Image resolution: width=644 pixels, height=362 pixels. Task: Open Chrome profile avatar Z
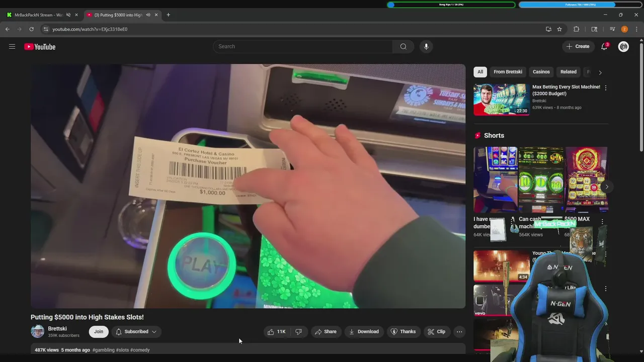pyautogui.click(x=624, y=29)
